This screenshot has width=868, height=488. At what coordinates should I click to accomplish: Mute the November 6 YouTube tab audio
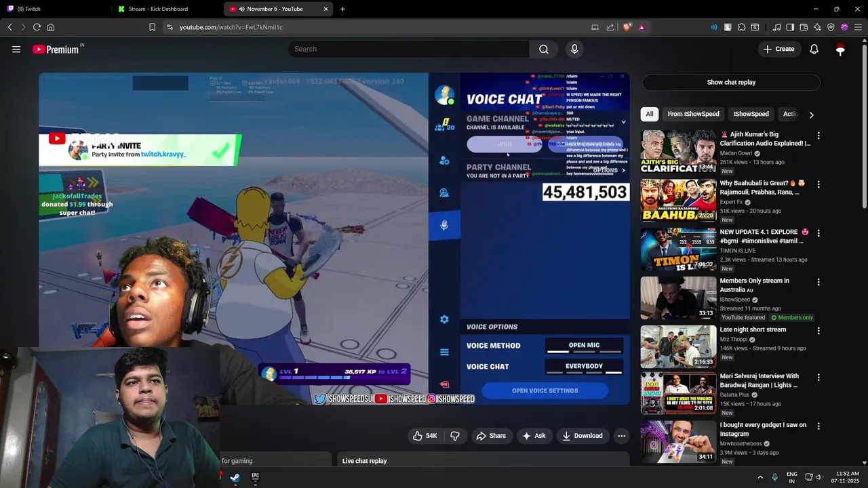point(241,9)
